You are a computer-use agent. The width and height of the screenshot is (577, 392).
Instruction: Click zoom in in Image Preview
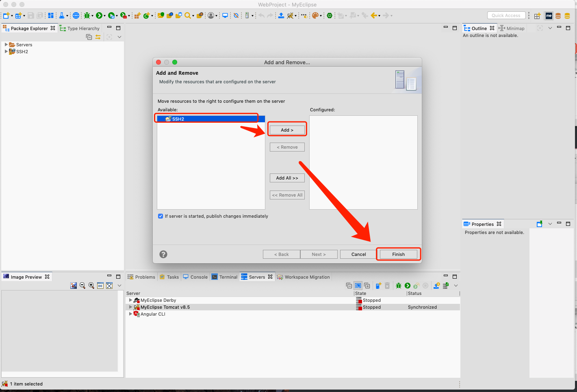click(x=91, y=286)
